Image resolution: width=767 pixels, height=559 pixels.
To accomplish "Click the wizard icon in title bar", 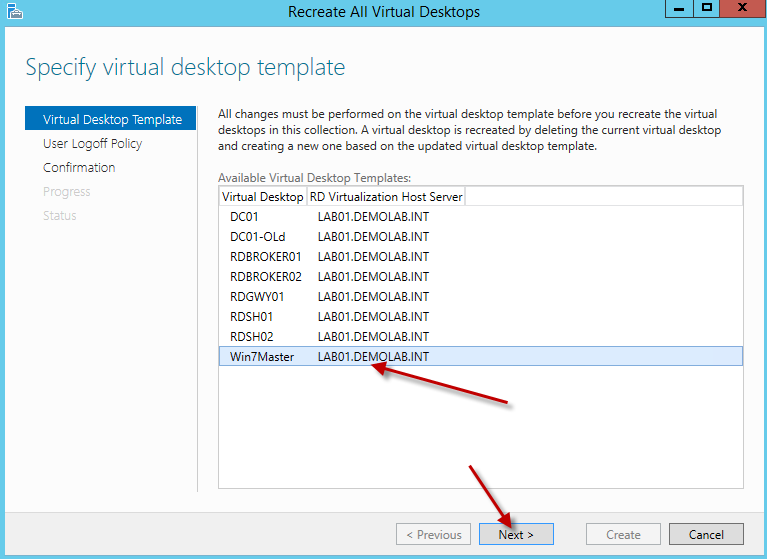I will click(x=13, y=12).
